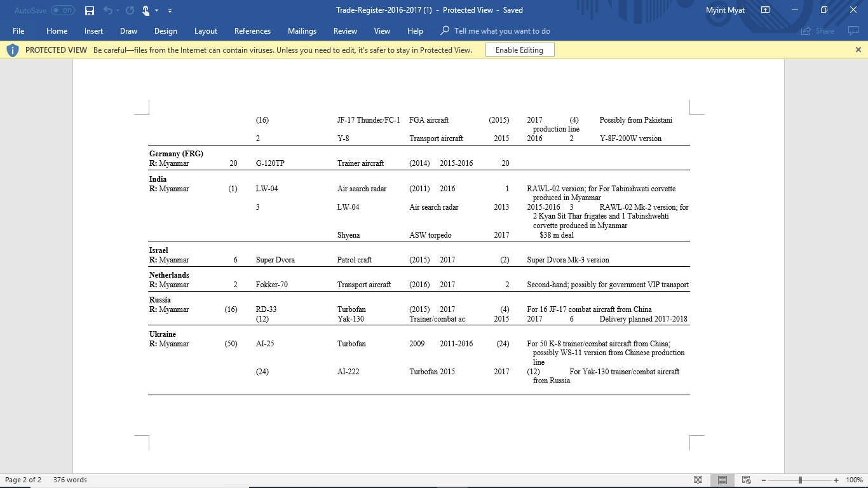868x488 pixels.
Task: Open the Mailings tab
Action: (x=302, y=30)
